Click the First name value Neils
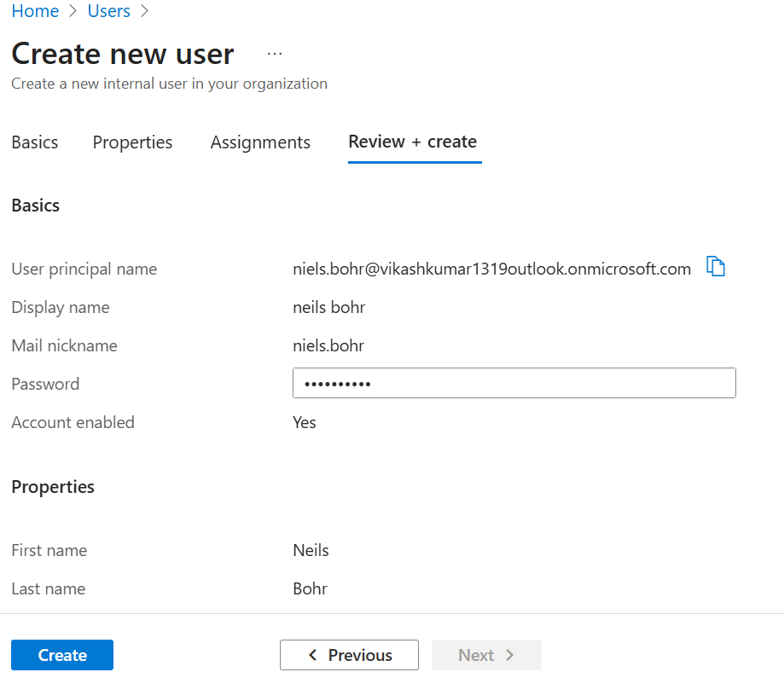The width and height of the screenshot is (784, 678). (311, 551)
